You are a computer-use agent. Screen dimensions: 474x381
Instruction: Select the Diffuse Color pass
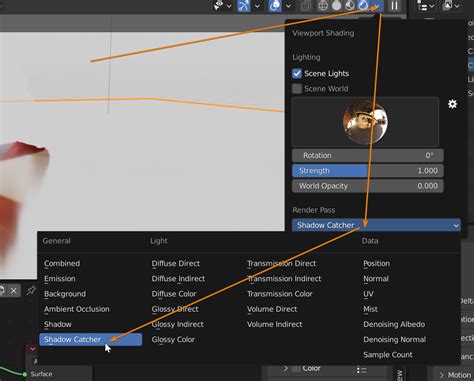174,294
